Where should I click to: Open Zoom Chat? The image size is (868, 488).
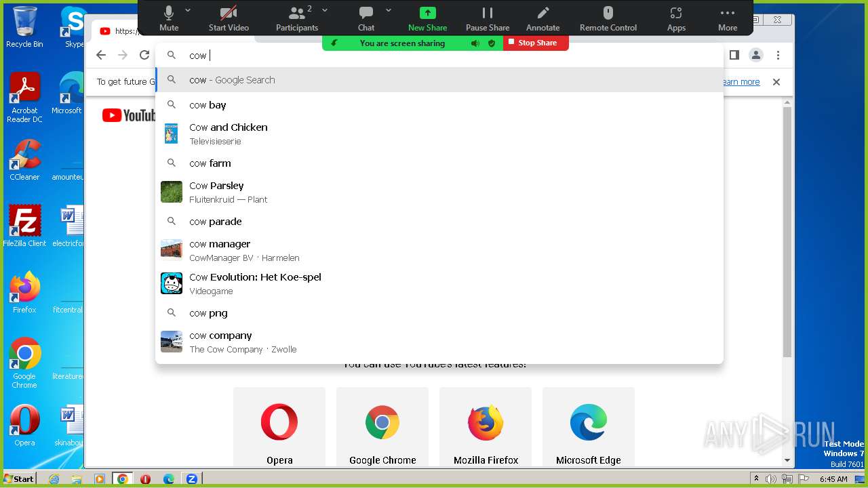(366, 18)
